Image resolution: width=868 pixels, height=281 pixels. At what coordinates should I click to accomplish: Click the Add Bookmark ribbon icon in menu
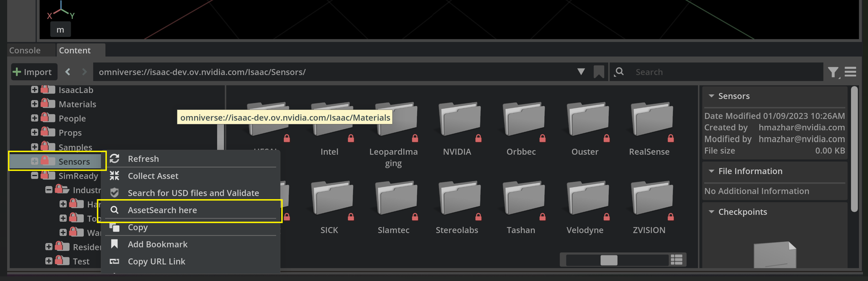click(114, 244)
